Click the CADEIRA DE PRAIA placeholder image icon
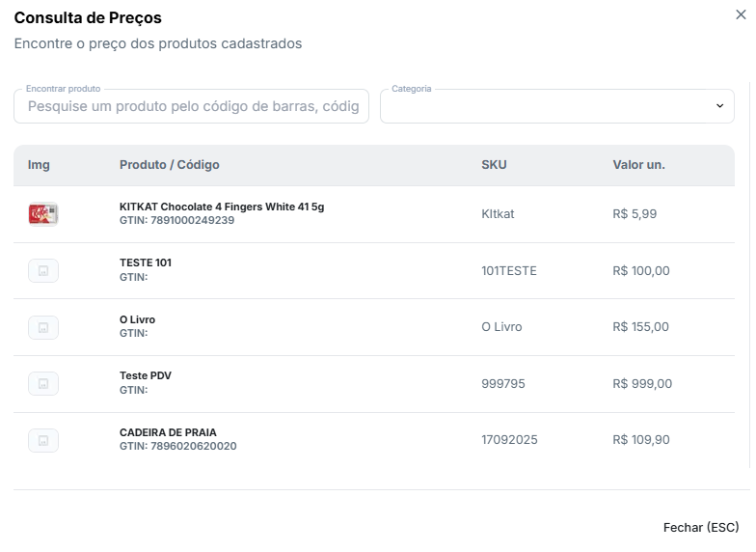The height and width of the screenshot is (552, 756). (43, 441)
